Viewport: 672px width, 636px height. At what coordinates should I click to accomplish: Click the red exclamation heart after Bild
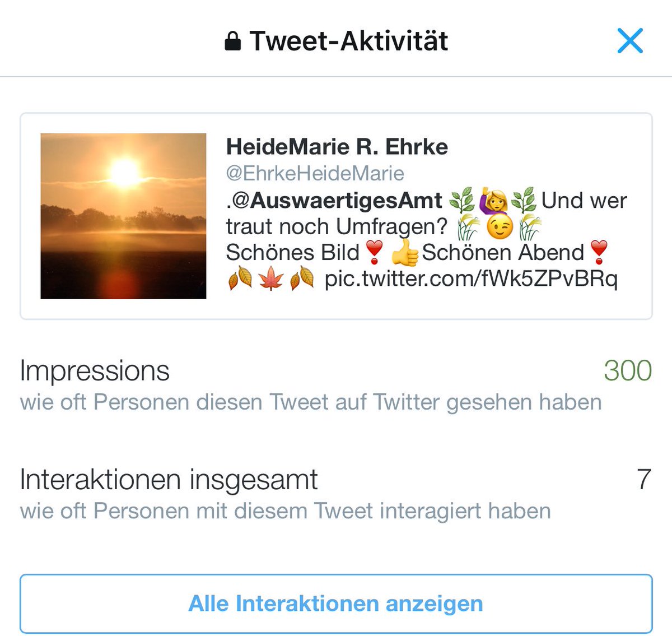[374, 253]
